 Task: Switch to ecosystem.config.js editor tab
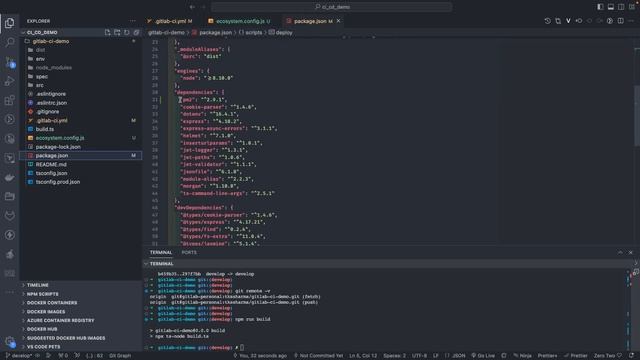click(239, 21)
